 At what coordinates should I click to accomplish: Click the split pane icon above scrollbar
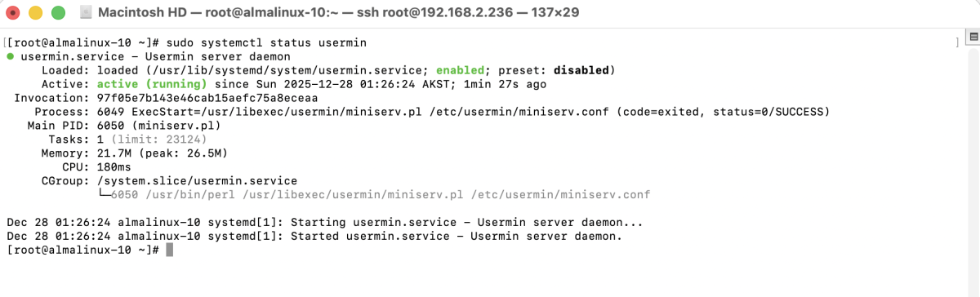972,38
